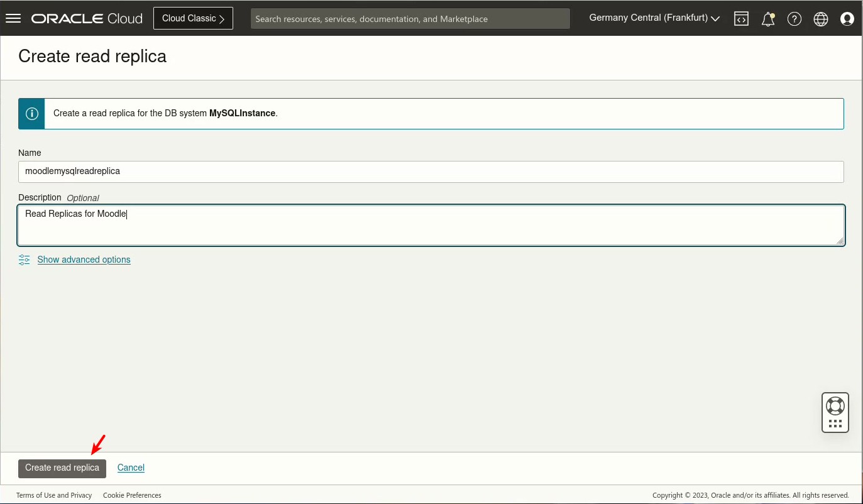863x504 pixels.
Task: Open the language globe menu
Action: coord(821,19)
